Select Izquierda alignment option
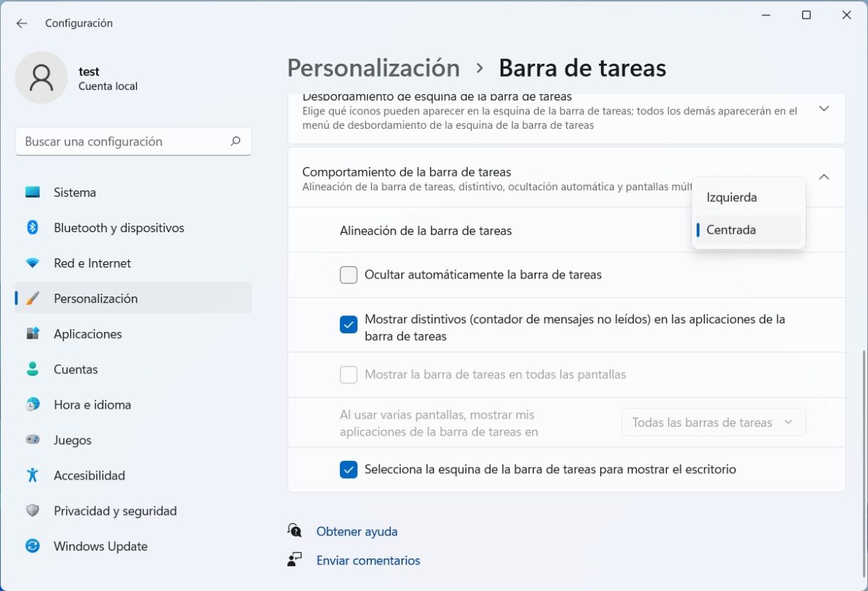This screenshot has width=868, height=591. 732,197
